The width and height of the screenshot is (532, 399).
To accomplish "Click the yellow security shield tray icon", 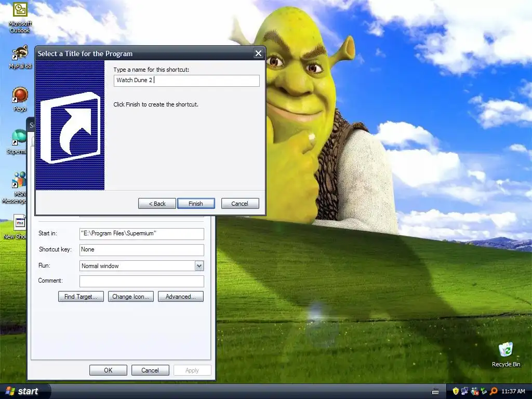I will 456,391.
